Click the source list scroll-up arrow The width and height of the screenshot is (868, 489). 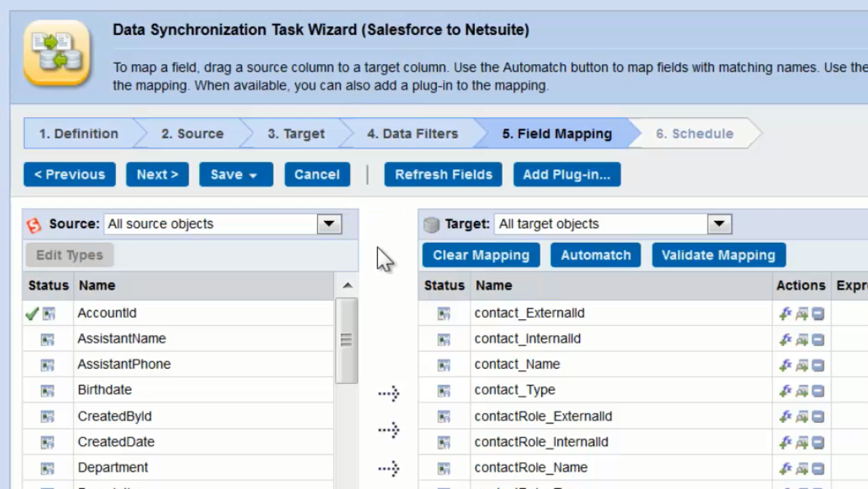[x=347, y=286]
